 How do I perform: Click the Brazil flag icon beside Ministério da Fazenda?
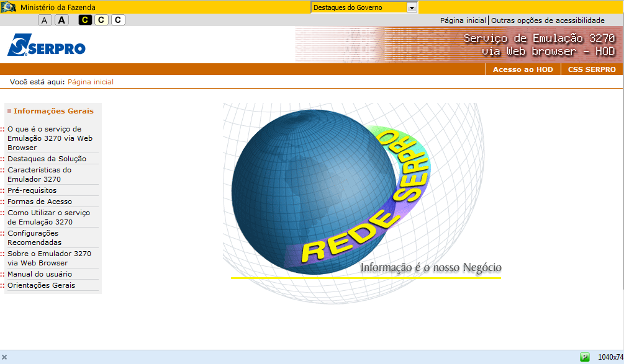tap(8, 7)
